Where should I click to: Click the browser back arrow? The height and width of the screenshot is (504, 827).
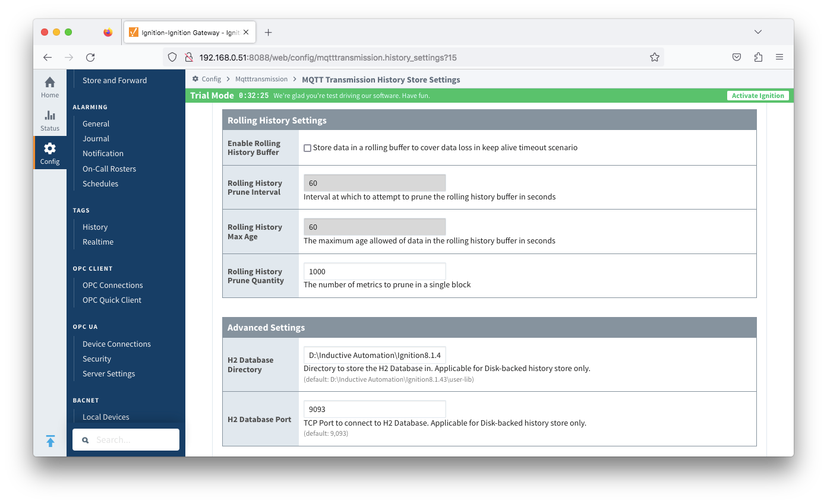point(48,58)
